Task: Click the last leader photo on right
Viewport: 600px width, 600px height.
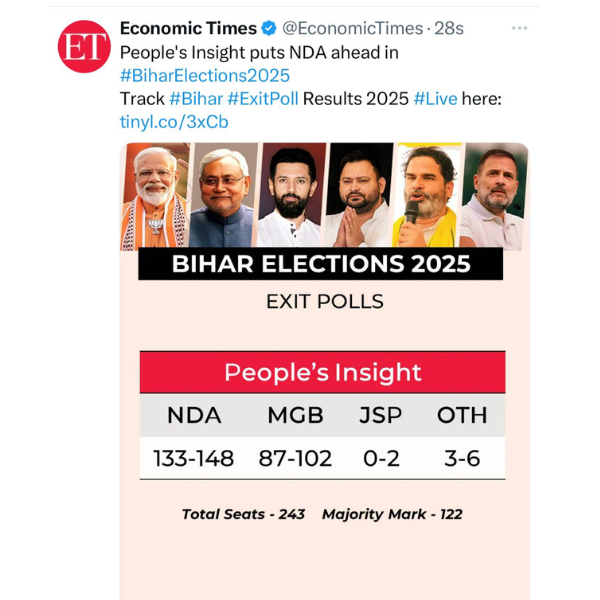Action: coord(492,197)
